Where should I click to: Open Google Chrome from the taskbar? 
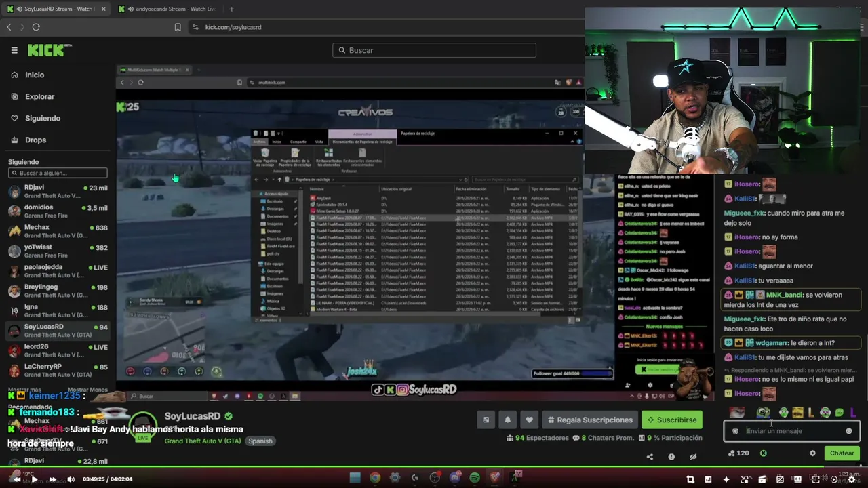click(375, 478)
